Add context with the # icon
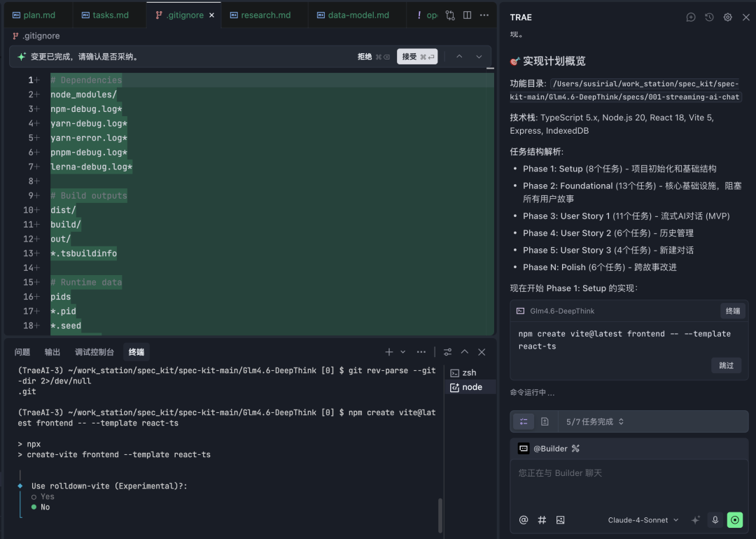Image resolution: width=756 pixels, height=539 pixels. point(542,519)
